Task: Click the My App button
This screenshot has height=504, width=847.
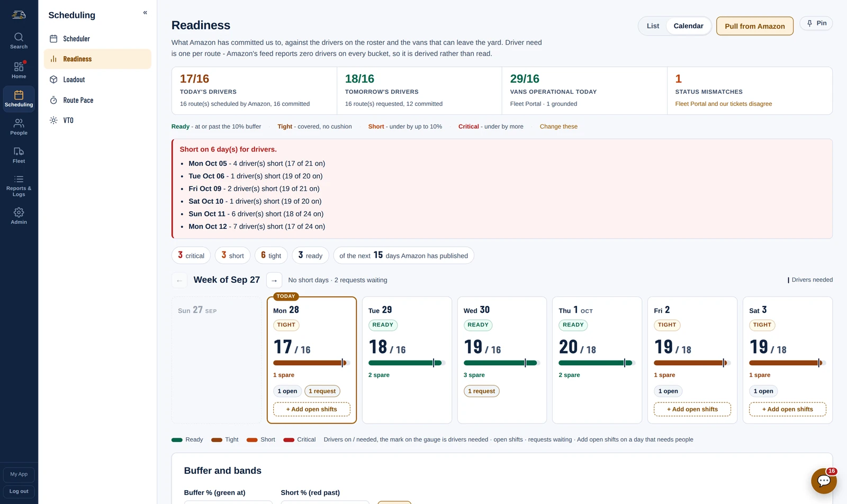Action: [19, 474]
